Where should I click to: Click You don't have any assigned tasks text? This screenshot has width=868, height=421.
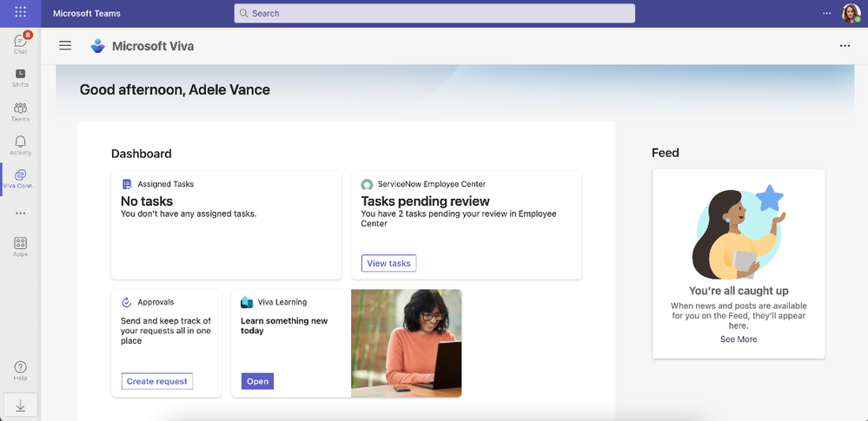pos(189,213)
